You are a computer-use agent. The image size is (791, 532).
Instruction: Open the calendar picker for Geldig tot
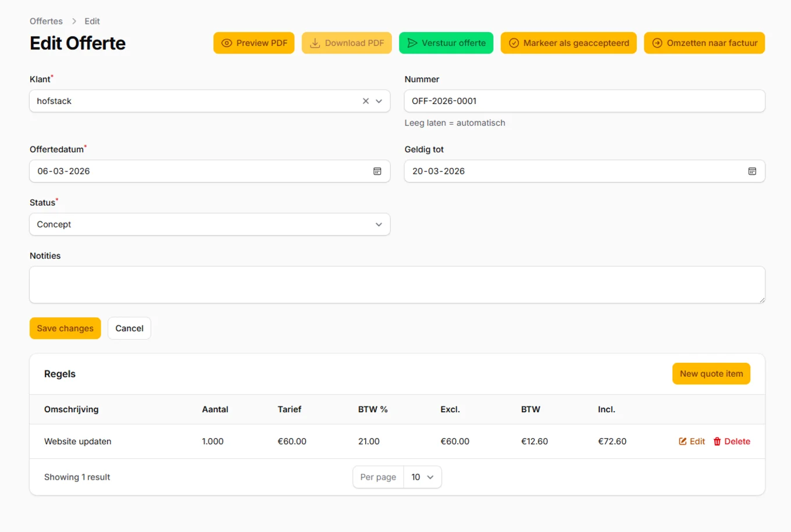(752, 171)
